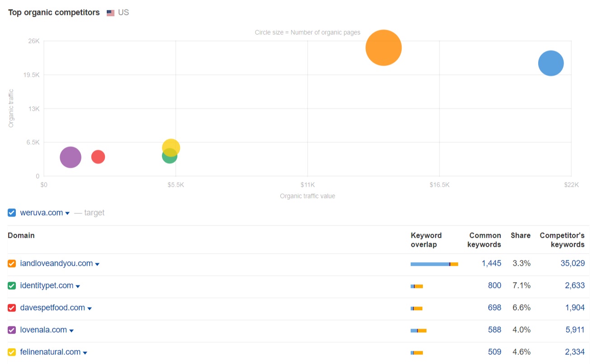Screen dimensions: 597x364
Task: Click the blue weruva.com bubble in chart
Action: click(550, 63)
